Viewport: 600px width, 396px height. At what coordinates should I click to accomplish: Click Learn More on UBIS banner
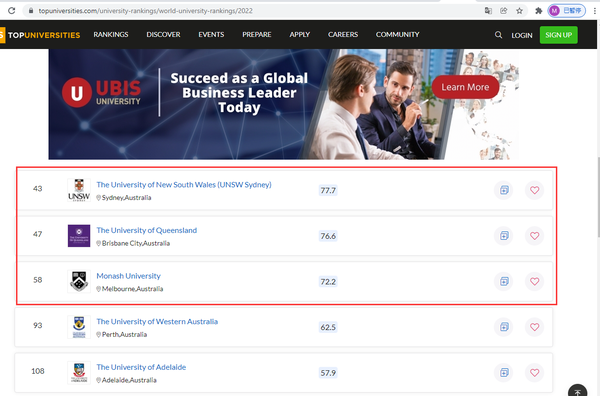pos(465,87)
